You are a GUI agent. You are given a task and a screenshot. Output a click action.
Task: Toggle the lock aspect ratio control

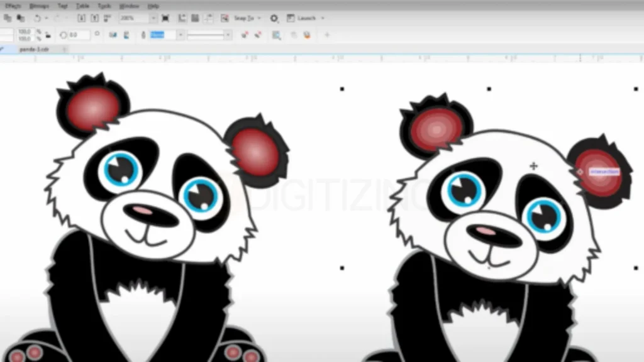(x=48, y=35)
